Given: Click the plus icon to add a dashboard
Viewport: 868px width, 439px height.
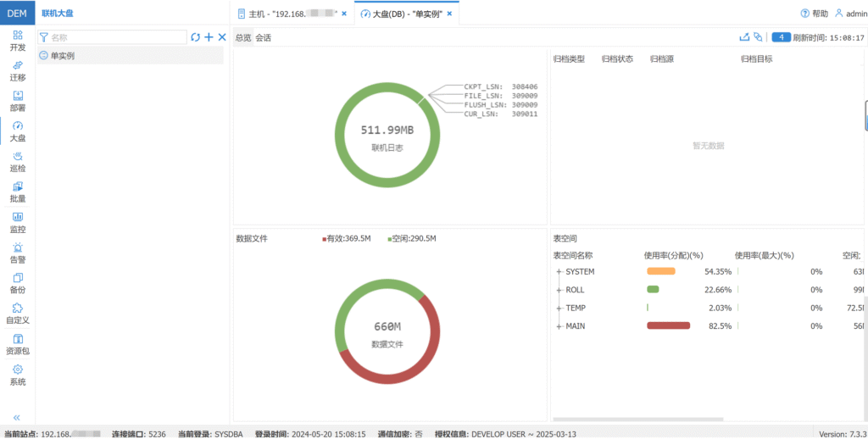Looking at the screenshot, I should [x=209, y=37].
